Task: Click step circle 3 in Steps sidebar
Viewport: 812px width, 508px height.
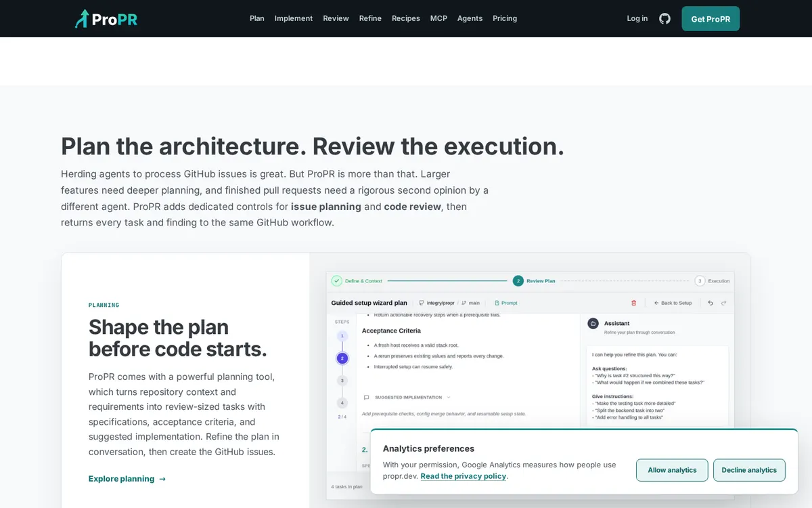Action: tap(342, 381)
